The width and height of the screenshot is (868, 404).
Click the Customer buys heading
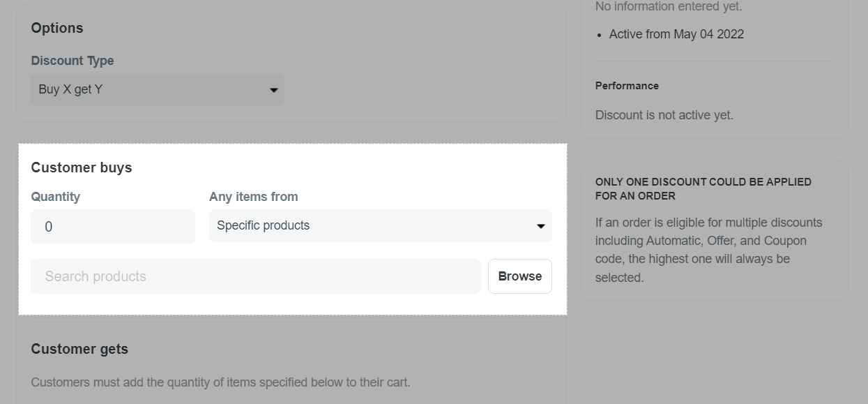pos(82,167)
